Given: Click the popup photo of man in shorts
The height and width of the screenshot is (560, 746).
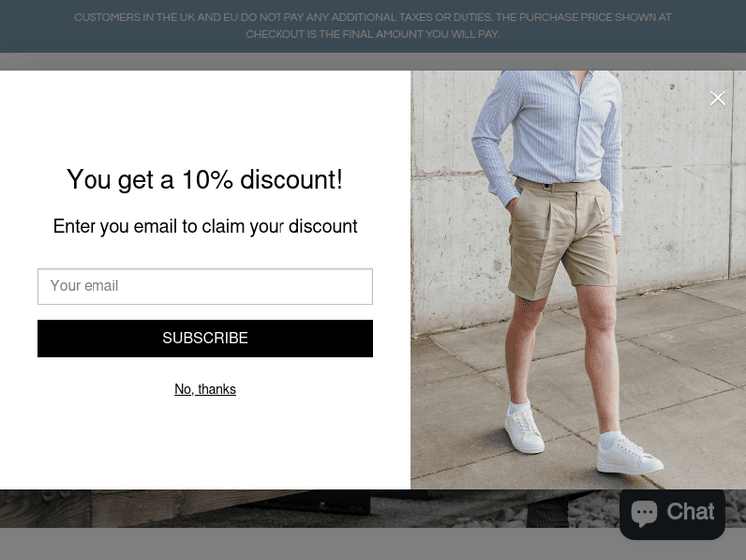Looking at the screenshot, I should (x=578, y=280).
